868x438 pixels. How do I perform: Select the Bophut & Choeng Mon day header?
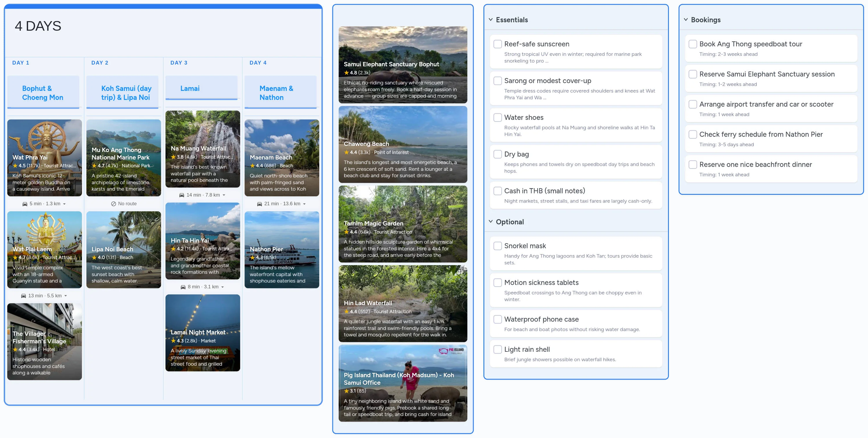tap(43, 92)
